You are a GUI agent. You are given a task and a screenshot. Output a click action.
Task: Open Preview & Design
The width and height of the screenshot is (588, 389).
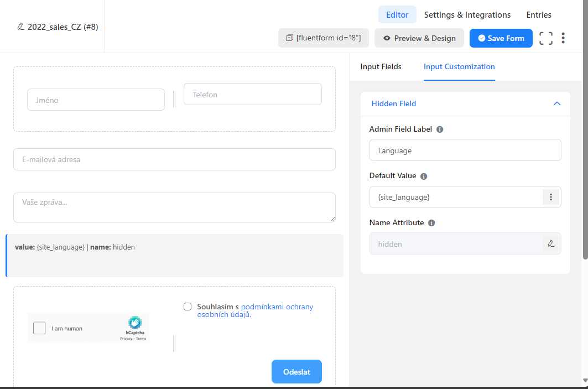(419, 38)
